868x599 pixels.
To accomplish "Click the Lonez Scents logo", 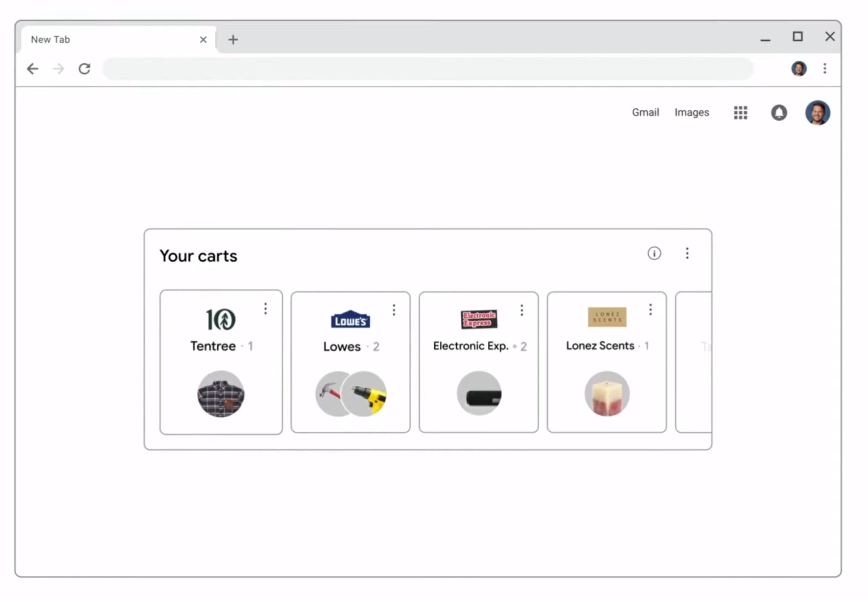I will click(x=607, y=317).
